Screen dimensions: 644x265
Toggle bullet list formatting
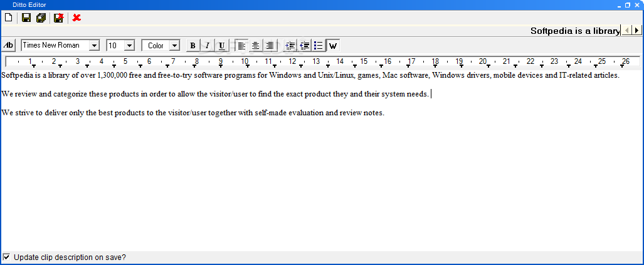click(319, 46)
